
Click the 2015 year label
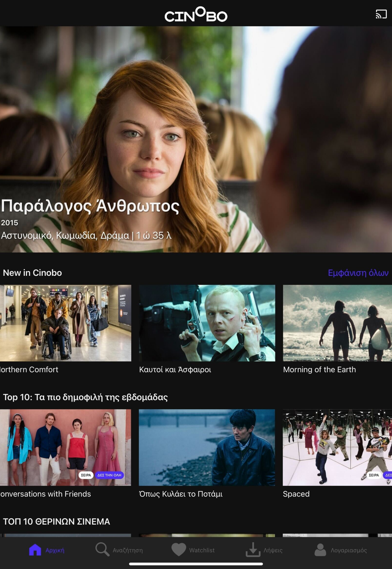tap(10, 223)
